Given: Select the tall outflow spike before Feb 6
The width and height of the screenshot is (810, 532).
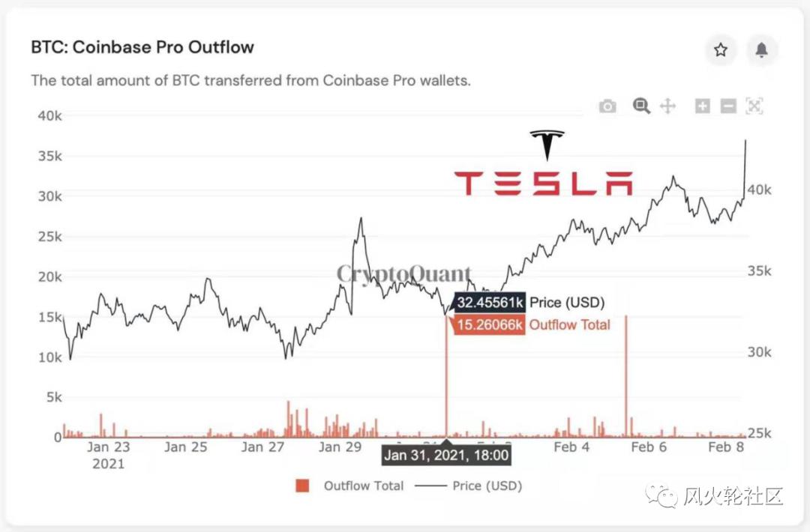Looking at the screenshot, I should [625, 375].
